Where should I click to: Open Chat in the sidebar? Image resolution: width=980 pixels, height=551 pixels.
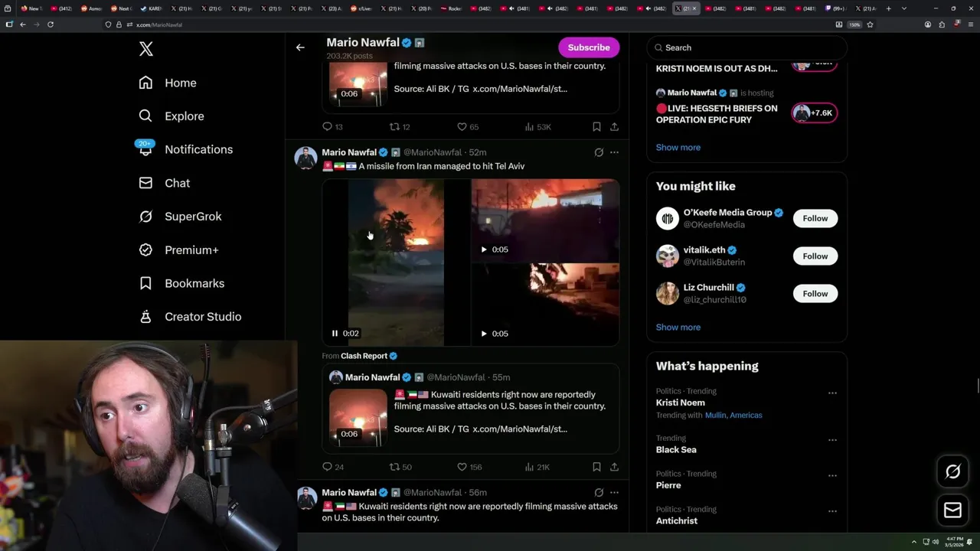164,183
